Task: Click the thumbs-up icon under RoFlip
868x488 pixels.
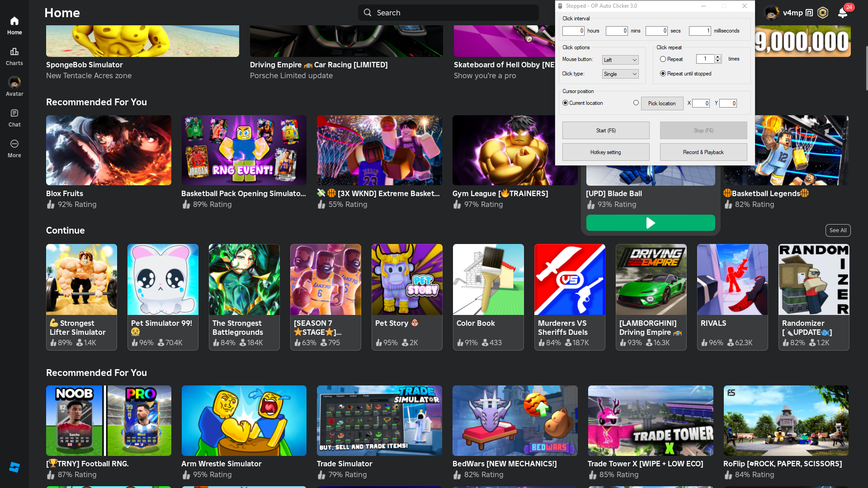Action: tap(728, 475)
